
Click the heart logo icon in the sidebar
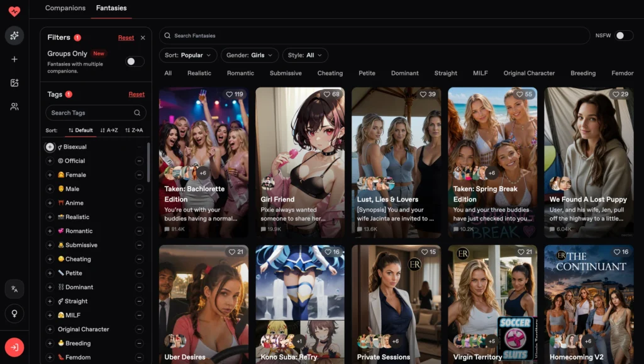(14, 11)
